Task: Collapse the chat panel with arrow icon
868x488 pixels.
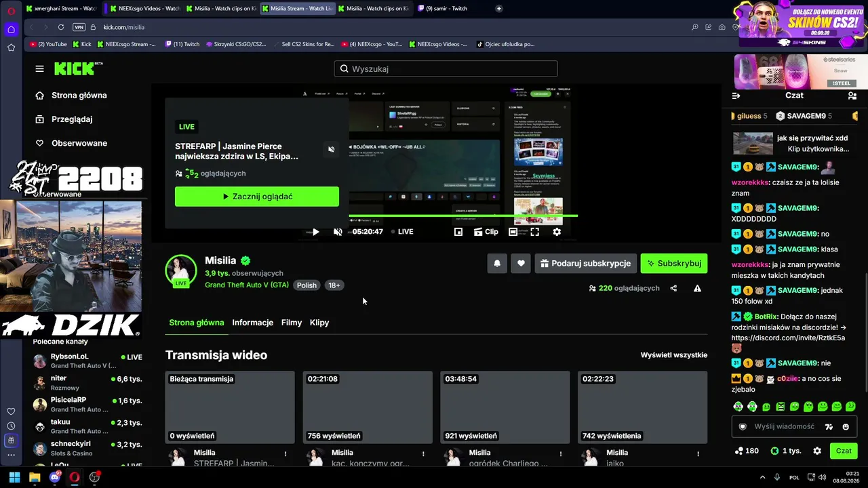Action: (736, 96)
